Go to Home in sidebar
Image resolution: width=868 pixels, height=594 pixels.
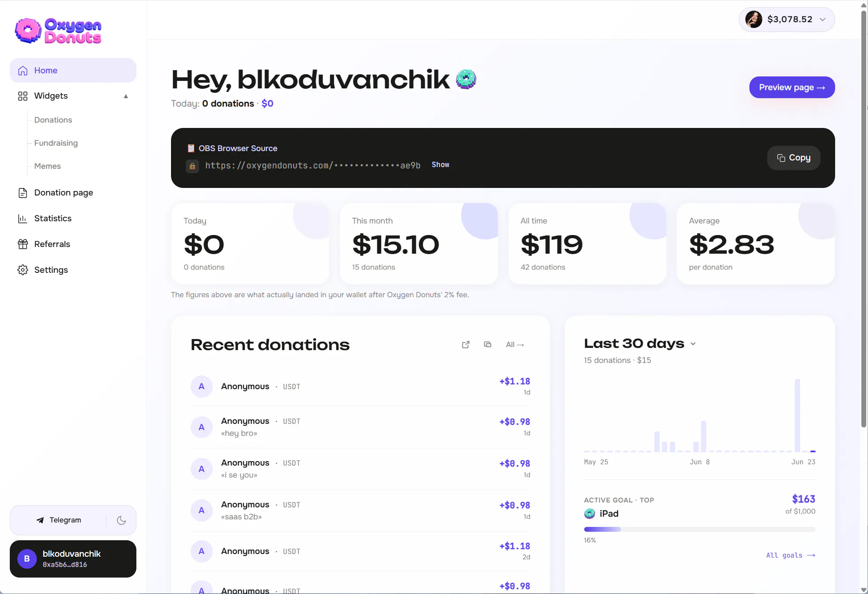(x=73, y=71)
